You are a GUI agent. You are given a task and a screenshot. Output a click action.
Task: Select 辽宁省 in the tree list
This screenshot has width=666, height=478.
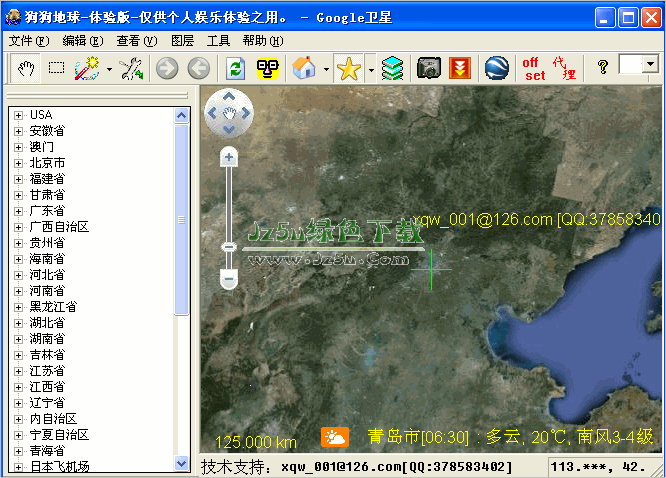[x=47, y=403]
